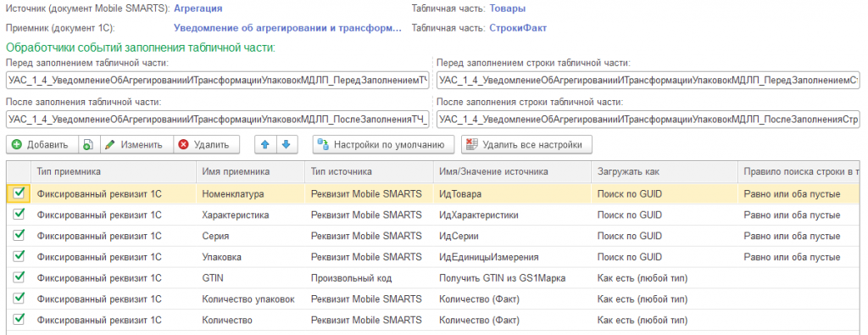Screen dimensions: 868x335
Task: Click the red Удалить button
Action: click(x=206, y=144)
